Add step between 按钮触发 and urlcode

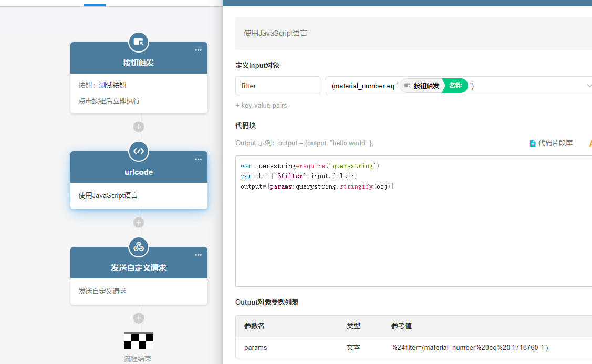tap(139, 127)
